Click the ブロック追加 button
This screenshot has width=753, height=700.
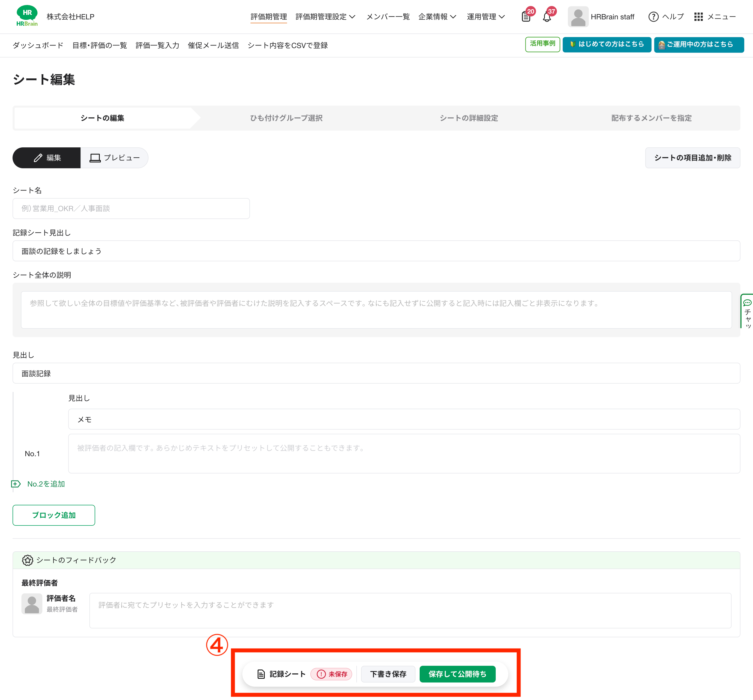coord(53,515)
